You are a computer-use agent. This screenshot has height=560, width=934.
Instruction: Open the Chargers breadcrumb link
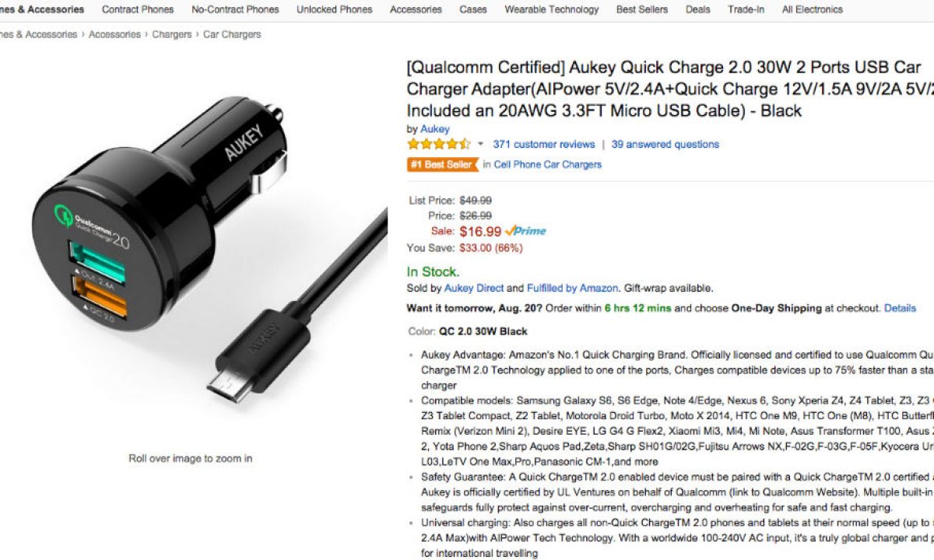(172, 34)
